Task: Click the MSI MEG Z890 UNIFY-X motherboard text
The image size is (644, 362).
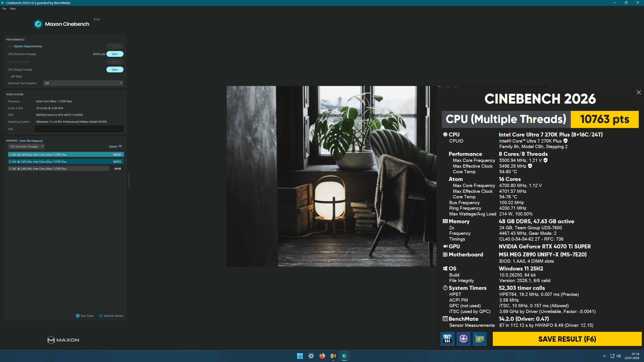Action: [543, 254]
